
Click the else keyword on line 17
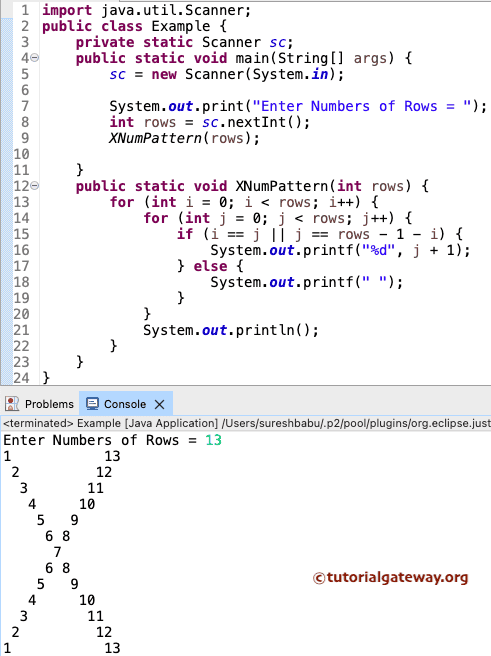(x=210, y=266)
